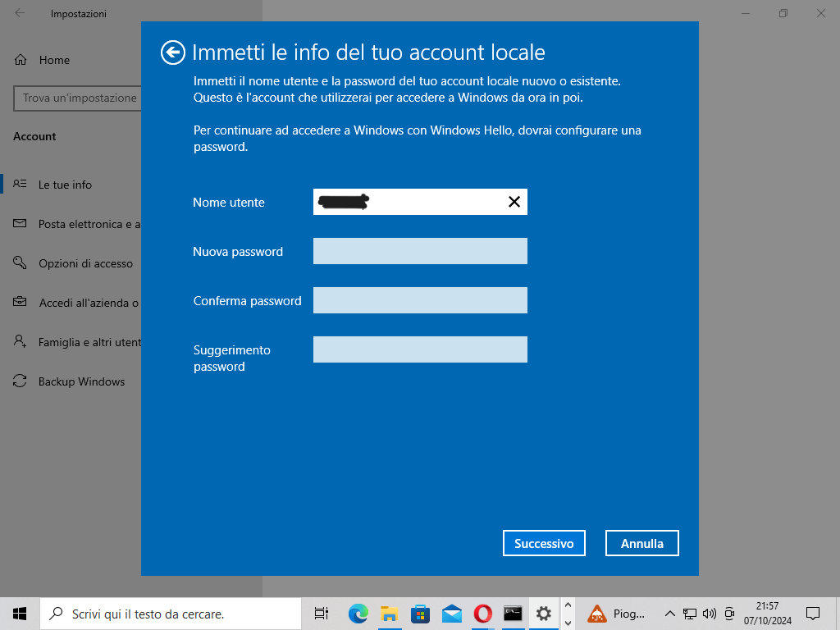Cancel the dialog with 'Annulla'
This screenshot has width=840, height=630.
click(642, 543)
